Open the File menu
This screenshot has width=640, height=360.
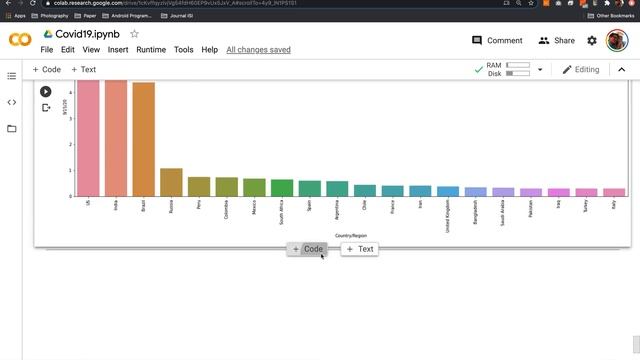click(47, 50)
